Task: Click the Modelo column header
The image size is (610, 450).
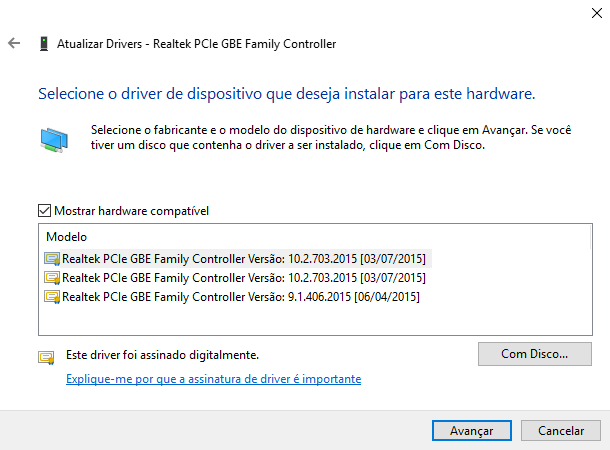Action: pyautogui.click(x=67, y=237)
